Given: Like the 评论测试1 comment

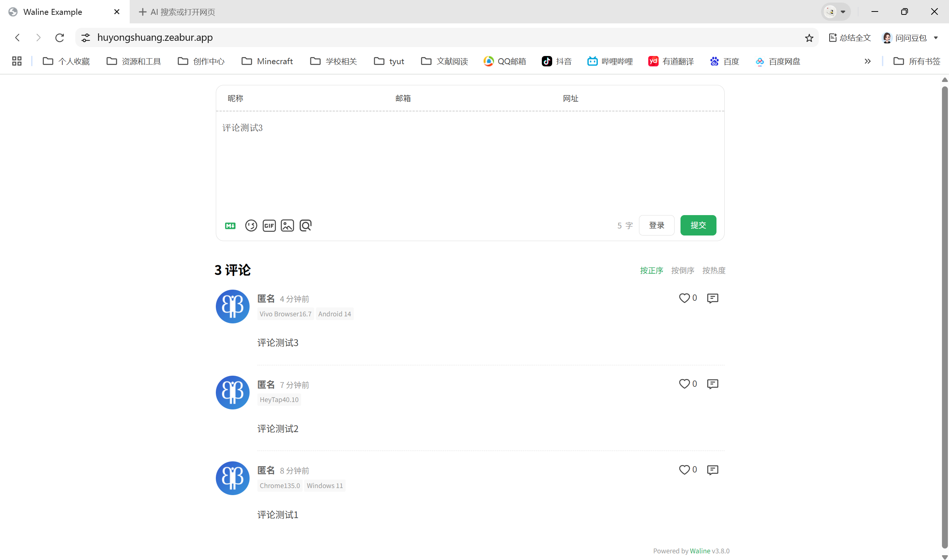Looking at the screenshot, I should point(684,470).
